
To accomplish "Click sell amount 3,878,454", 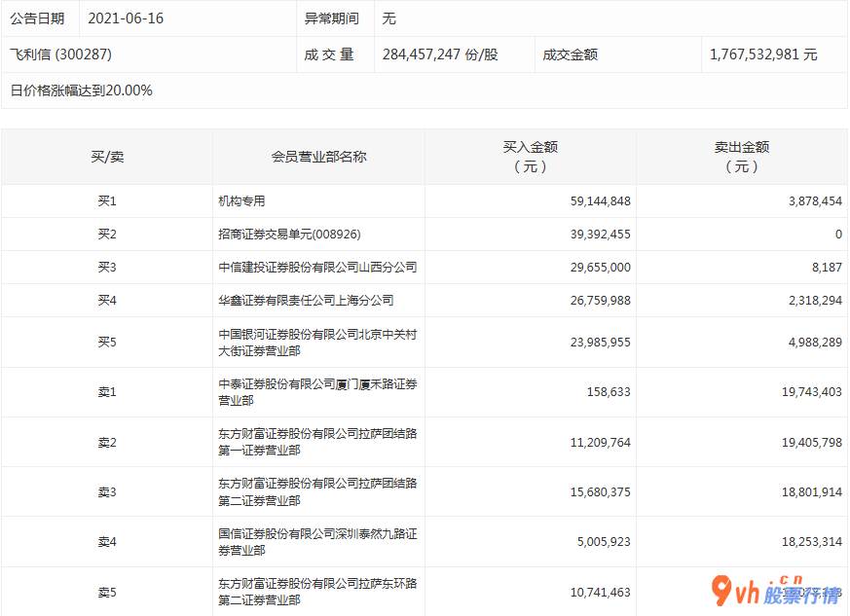I will (815, 201).
